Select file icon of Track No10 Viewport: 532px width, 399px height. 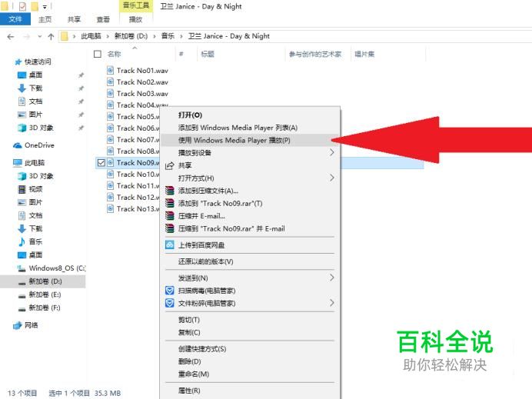point(110,174)
